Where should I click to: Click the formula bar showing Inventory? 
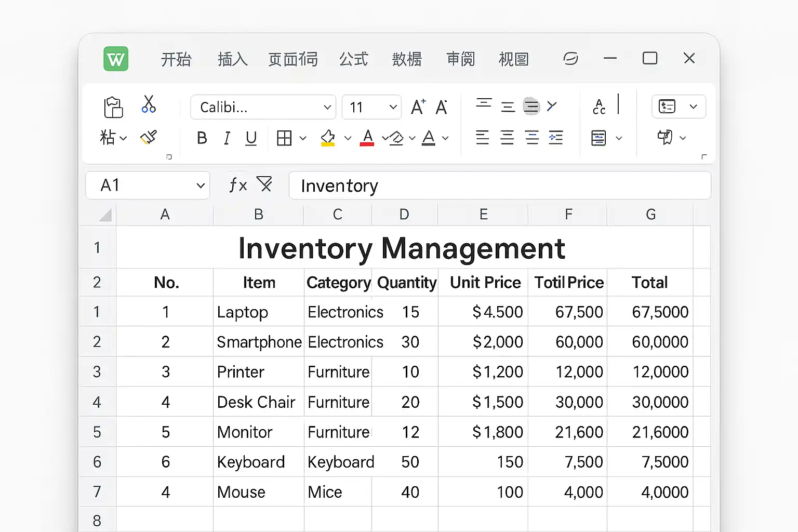[x=499, y=185]
